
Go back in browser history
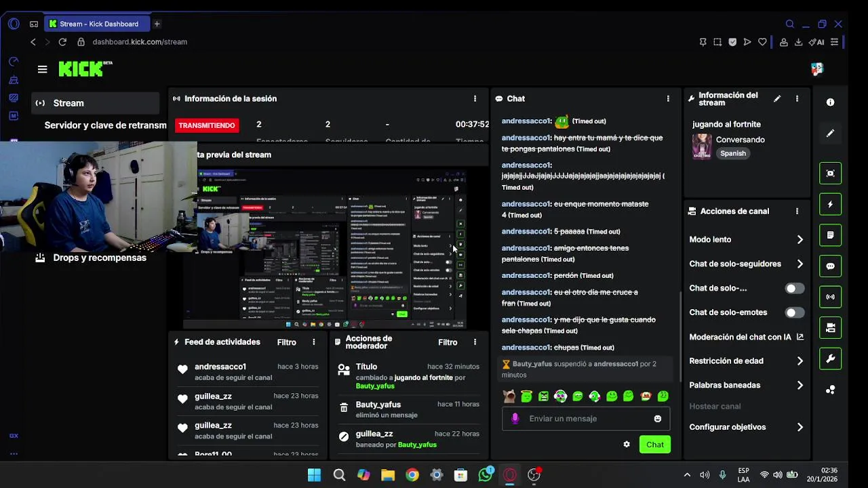point(33,42)
